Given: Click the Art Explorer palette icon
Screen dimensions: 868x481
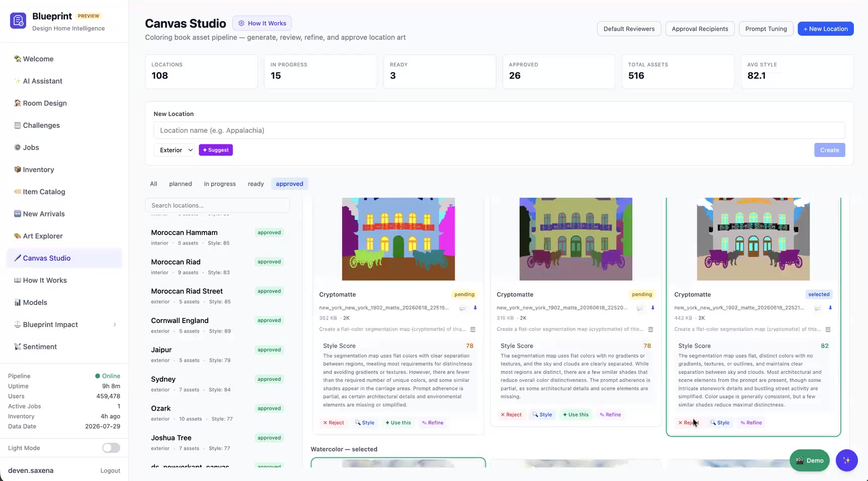Looking at the screenshot, I should pos(18,236).
